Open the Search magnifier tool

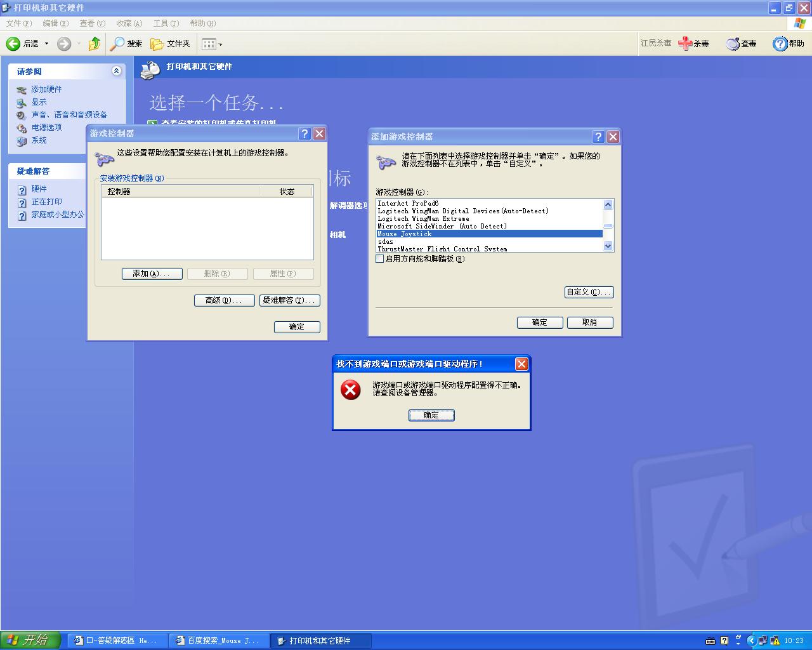coord(117,44)
